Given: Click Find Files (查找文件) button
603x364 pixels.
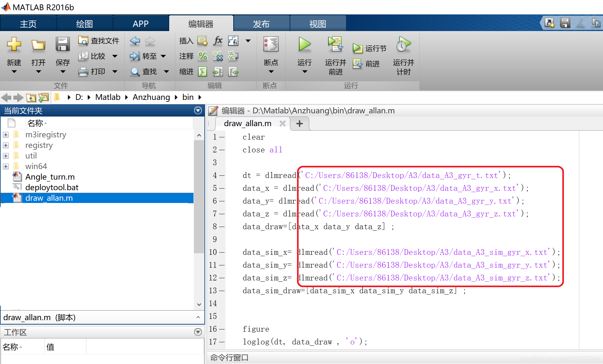Looking at the screenshot, I should 99,41.
